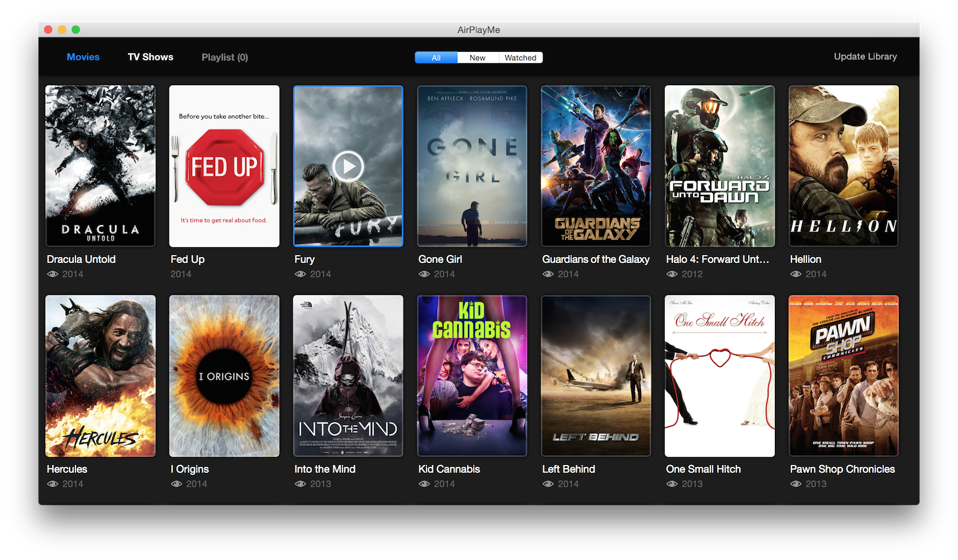This screenshot has height=560, width=958.
Task: Toggle watched eye icon under Dracula Untold
Action: click(x=52, y=274)
